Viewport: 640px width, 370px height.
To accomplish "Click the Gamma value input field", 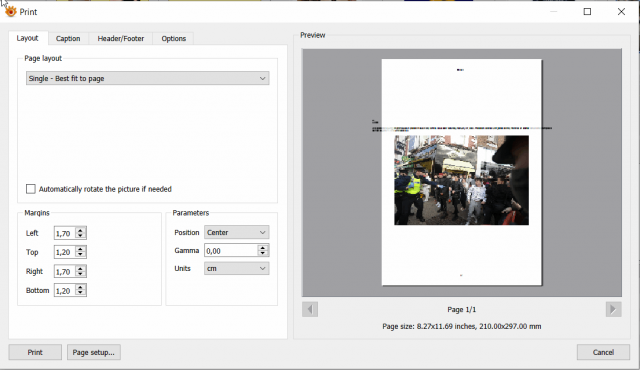I will click(x=231, y=250).
